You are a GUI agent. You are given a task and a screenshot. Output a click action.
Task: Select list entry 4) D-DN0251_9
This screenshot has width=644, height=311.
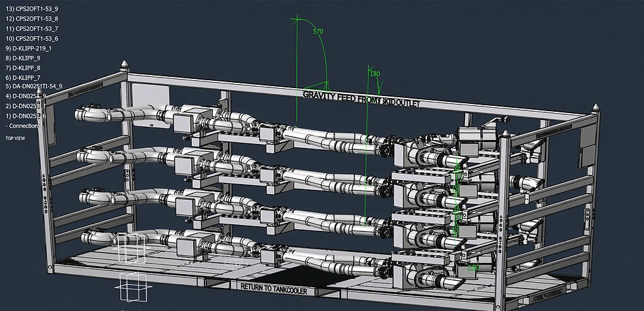click(26, 96)
